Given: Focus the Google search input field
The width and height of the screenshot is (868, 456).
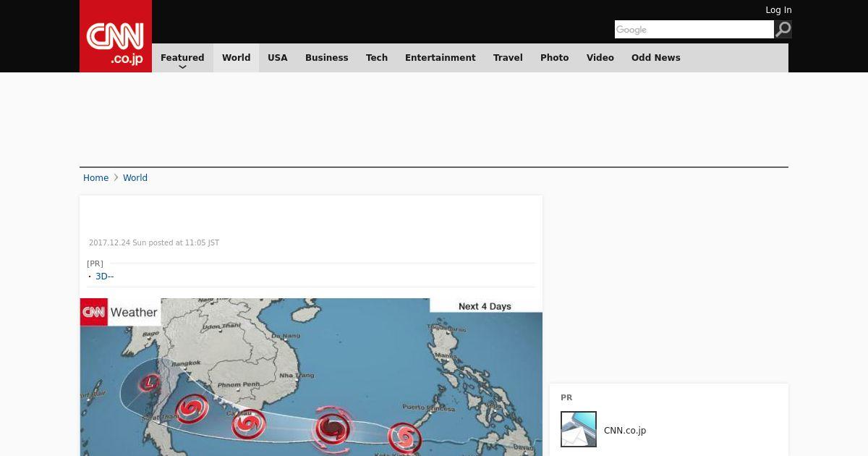Looking at the screenshot, I should (694, 29).
